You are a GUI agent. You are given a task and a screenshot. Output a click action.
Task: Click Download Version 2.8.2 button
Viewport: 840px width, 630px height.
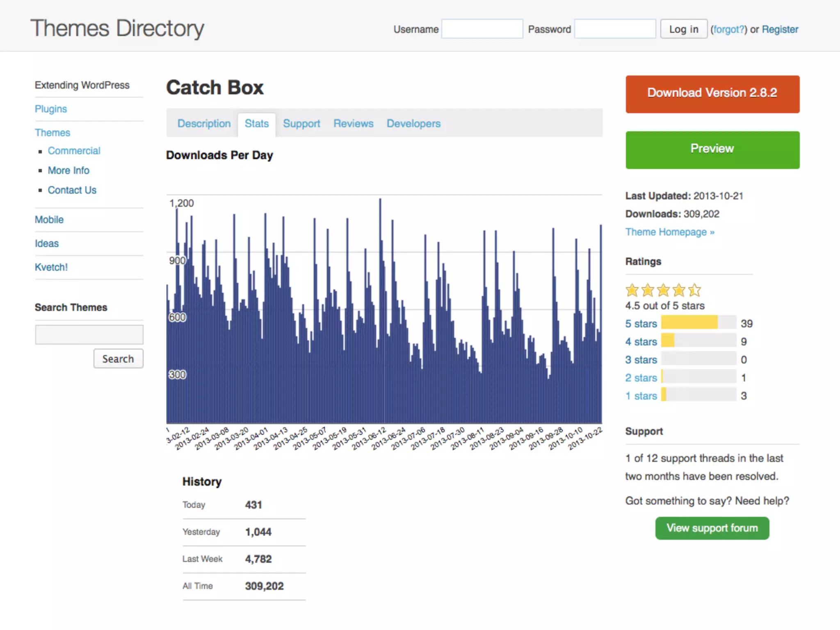[x=712, y=94]
